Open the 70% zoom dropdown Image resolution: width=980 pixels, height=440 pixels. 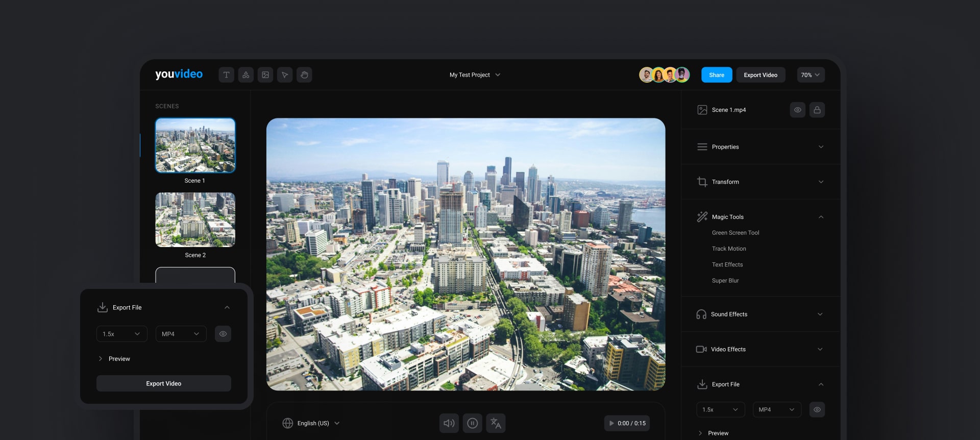[x=811, y=75]
